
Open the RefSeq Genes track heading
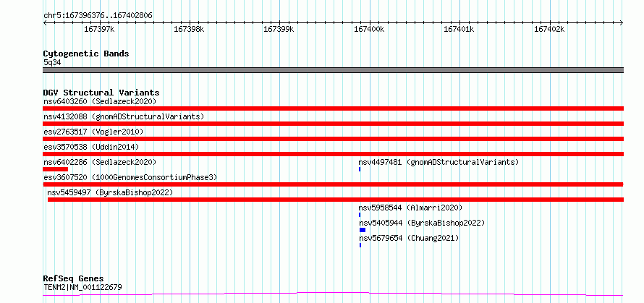(x=74, y=279)
